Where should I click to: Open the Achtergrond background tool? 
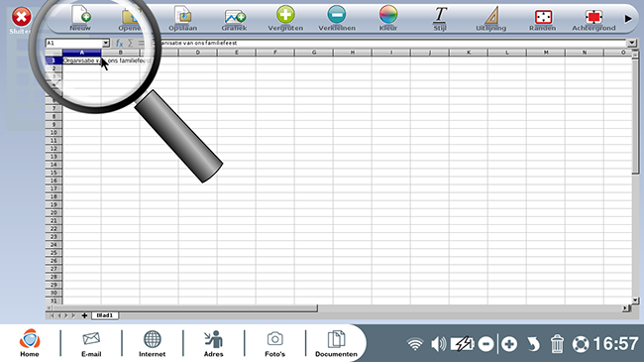[x=593, y=17]
